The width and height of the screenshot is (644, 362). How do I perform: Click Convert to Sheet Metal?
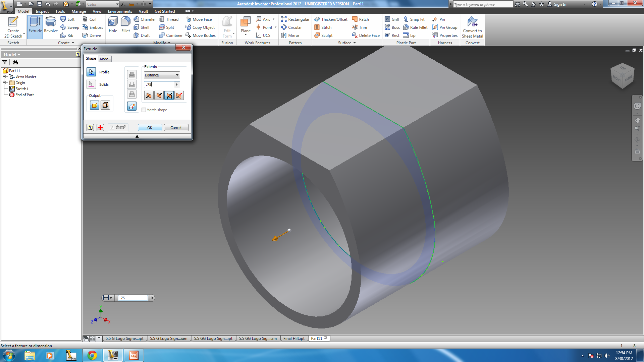point(472,27)
